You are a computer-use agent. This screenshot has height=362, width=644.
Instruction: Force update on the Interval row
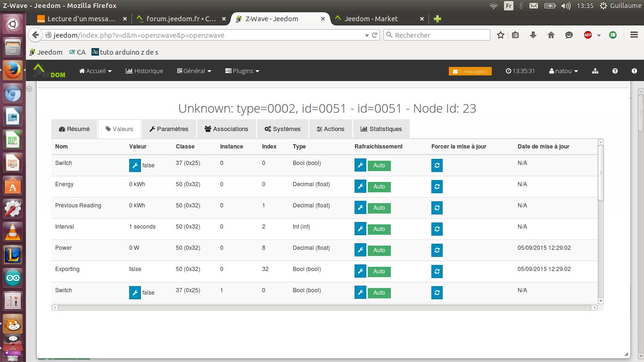(437, 229)
